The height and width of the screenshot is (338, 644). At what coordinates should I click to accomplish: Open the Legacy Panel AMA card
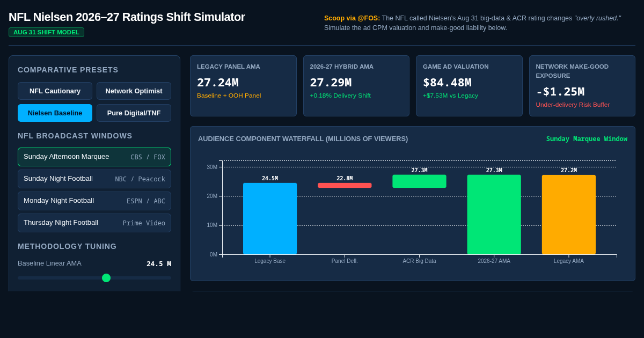[x=243, y=86]
